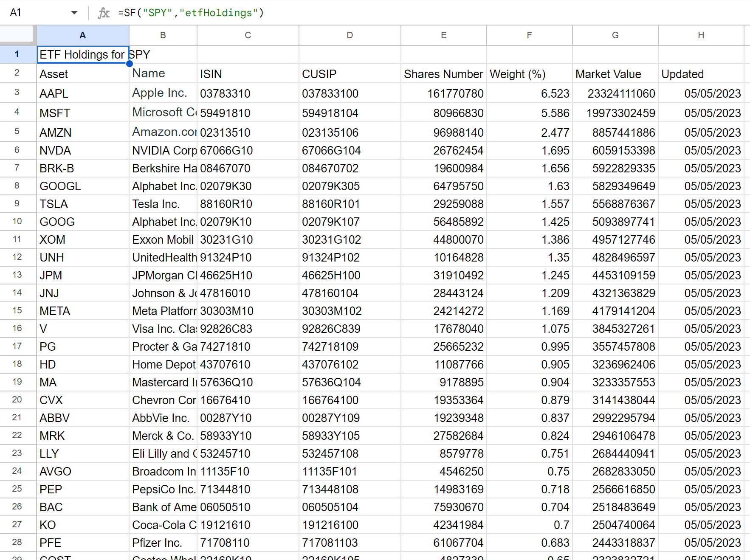Viewport: 750px width, 560px height.
Task: Select the column E header
Action: coord(444,35)
